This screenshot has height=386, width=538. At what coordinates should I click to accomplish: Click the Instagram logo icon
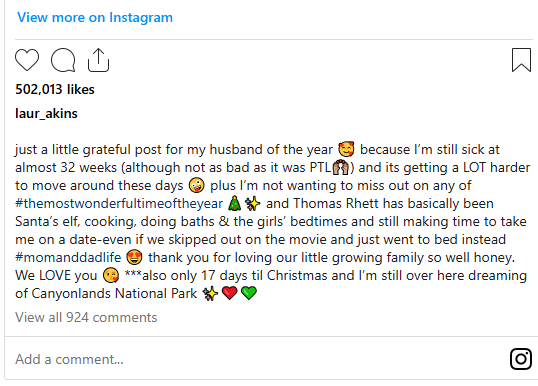coord(521,359)
